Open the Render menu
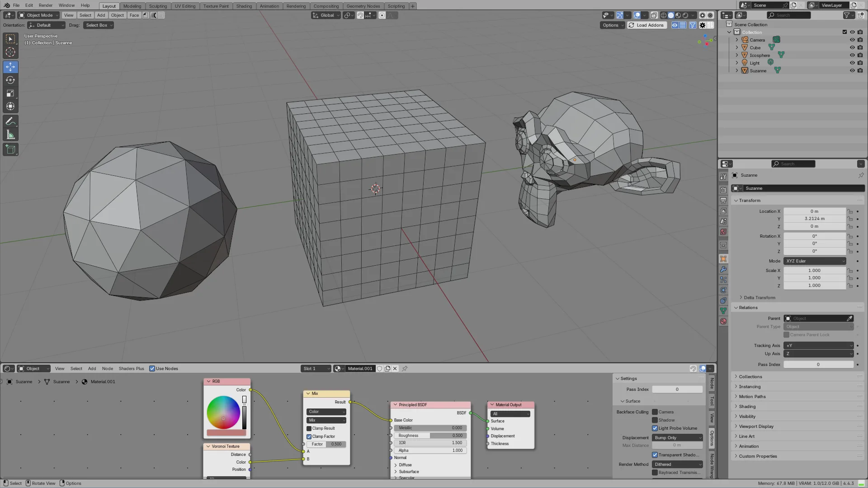This screenshot has width=868, height=488. (x=45, y=5)
